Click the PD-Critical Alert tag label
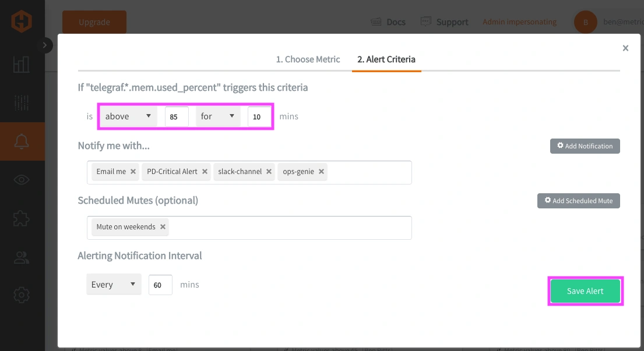The image size is (644, 351). click(x=172, y=171)
